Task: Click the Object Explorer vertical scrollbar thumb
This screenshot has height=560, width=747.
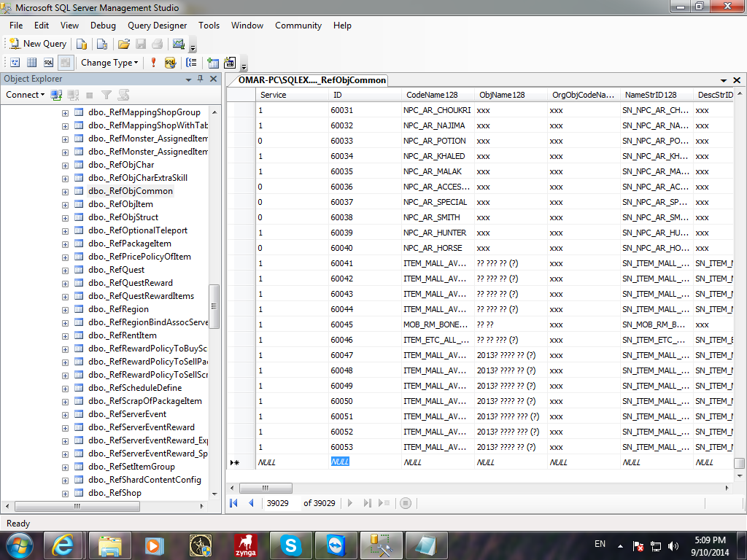Action: coord(214,306)
